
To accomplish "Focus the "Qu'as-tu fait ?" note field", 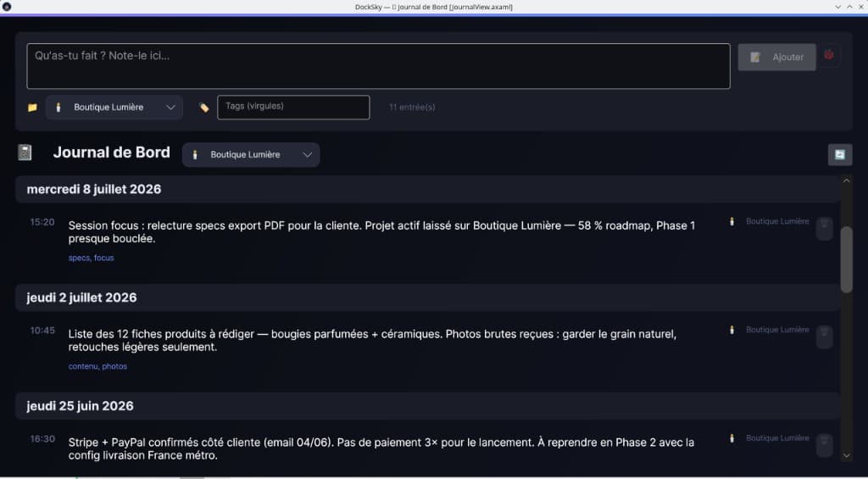I will (378, 66).
